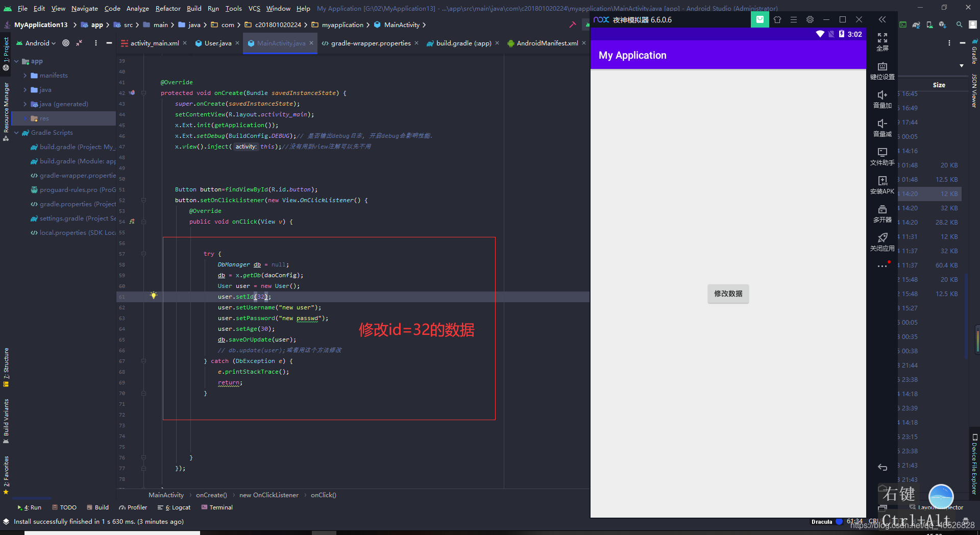Open Nox multi-instance (多开器) tool
980x535 pixels.
[x=882, y=210]
